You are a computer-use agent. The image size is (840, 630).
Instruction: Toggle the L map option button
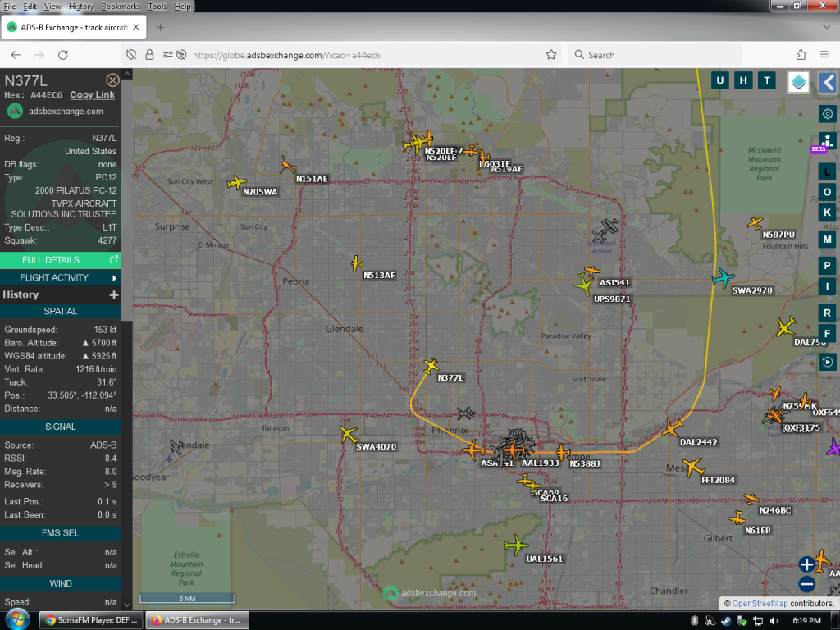pyautogui.click(x=827, y=172)
